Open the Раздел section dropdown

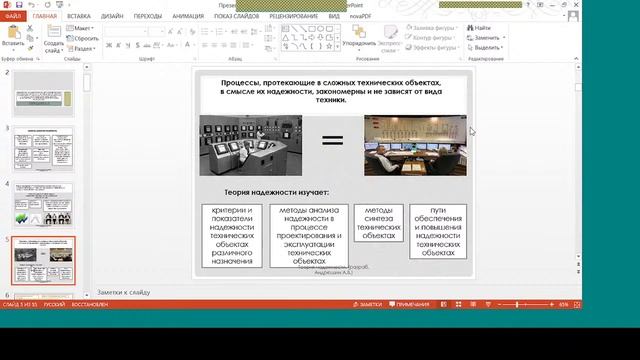point(81,48)
